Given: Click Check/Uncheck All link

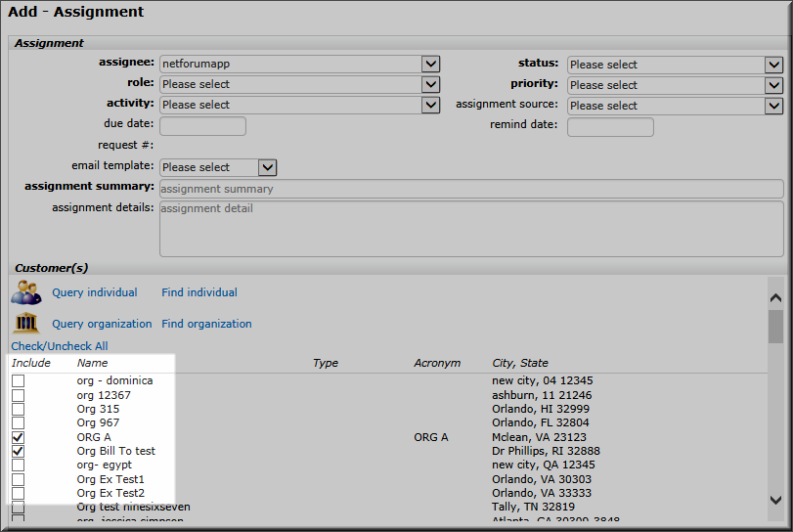Looking at the screenshot, I should point(60,346).
